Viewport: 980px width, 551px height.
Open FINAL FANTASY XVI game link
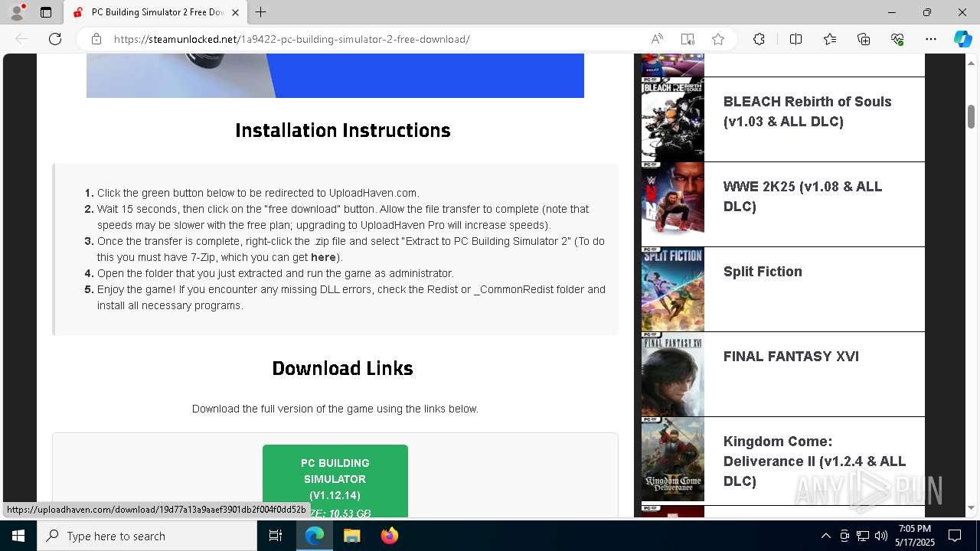click(791, 357)
